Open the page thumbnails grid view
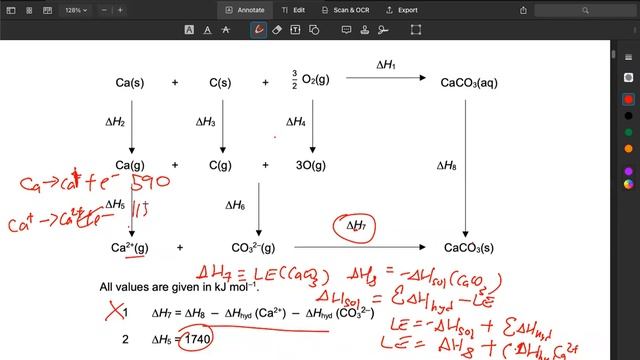 pos(29,10)
